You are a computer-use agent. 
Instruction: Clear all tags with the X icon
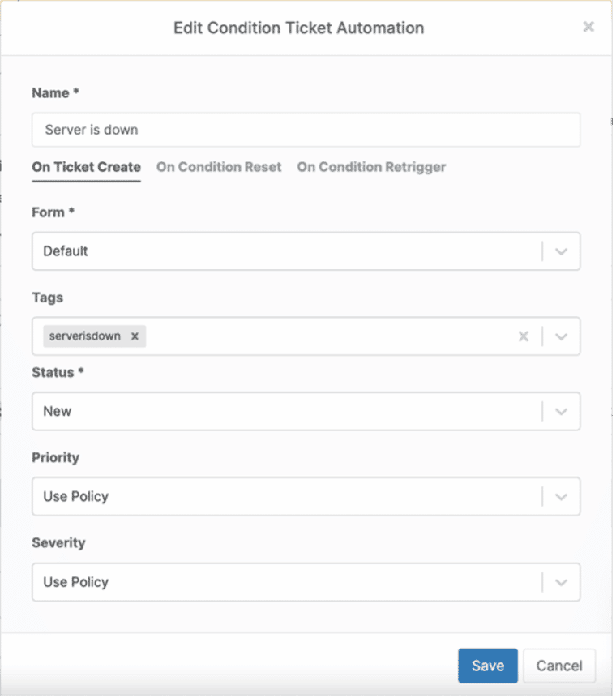pos(524,336)
